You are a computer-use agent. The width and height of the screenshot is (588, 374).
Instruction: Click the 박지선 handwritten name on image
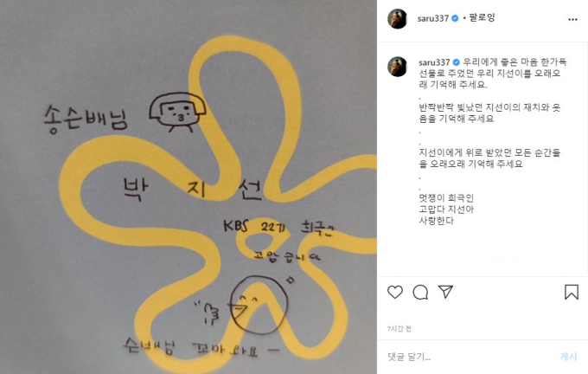point(192,189)
